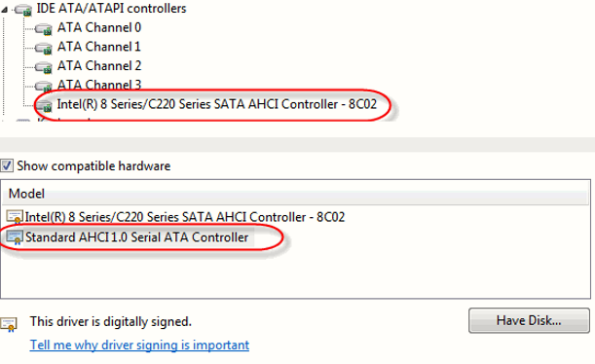The image size is (595, 364).
Task: Click ATA Channel 1 label
Action: 99,47
